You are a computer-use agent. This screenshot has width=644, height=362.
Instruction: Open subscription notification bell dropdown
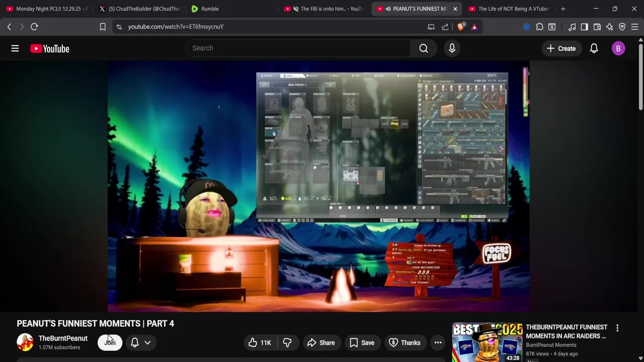tap(141, 342)
